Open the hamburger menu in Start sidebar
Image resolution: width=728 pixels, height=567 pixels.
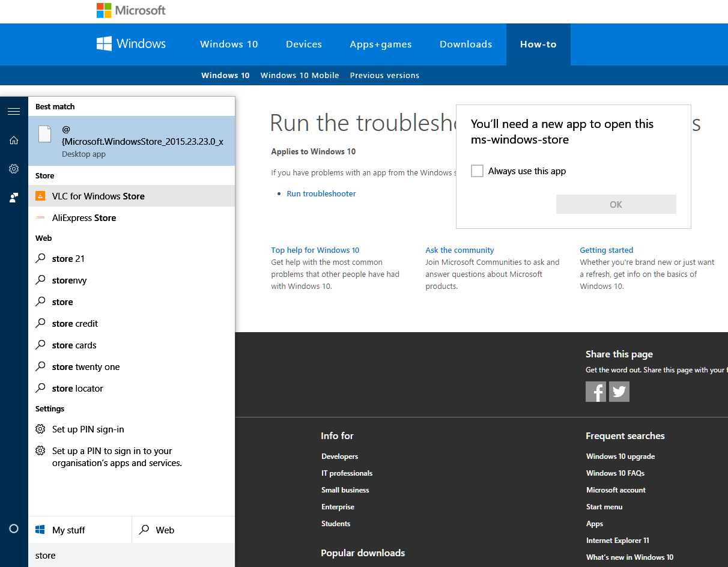[13, 111]
